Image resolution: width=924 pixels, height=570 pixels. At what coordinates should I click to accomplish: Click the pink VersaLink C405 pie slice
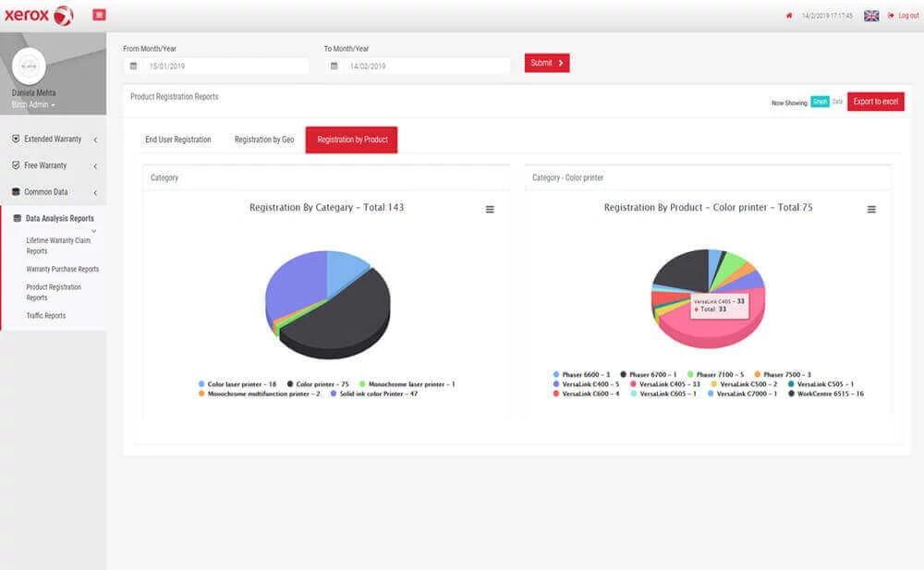click(713, 330)
